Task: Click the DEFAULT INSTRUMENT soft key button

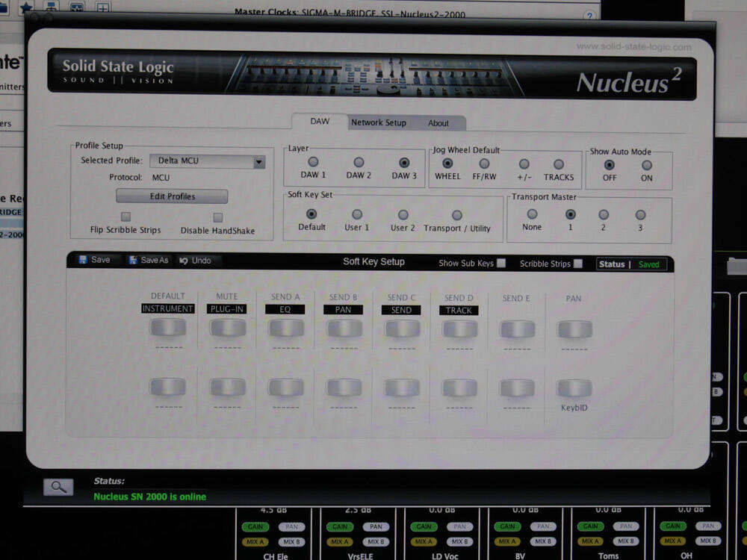Action: point(167,328)
